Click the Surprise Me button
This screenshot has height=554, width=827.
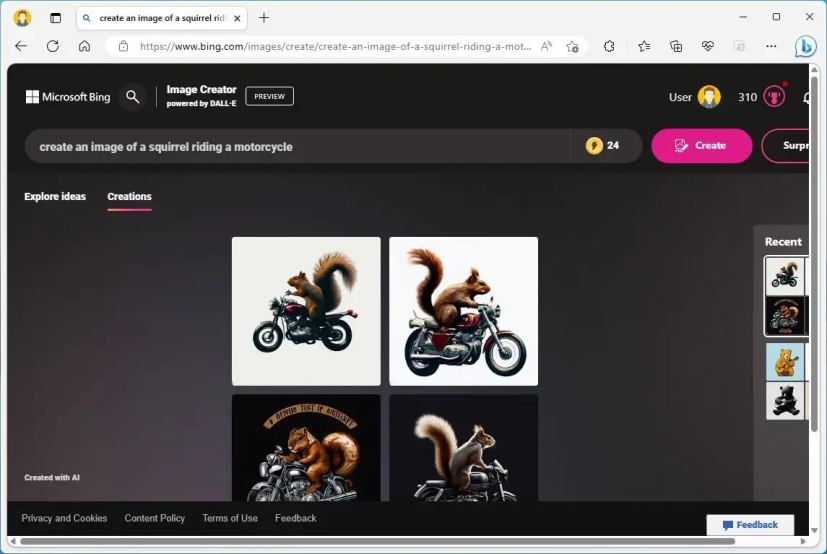[786, 146]
